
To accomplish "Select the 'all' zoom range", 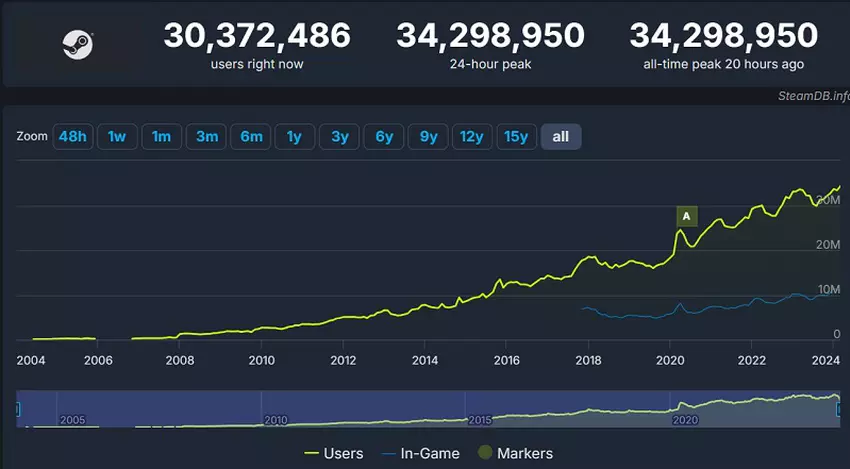I will (x=560, y=137).
